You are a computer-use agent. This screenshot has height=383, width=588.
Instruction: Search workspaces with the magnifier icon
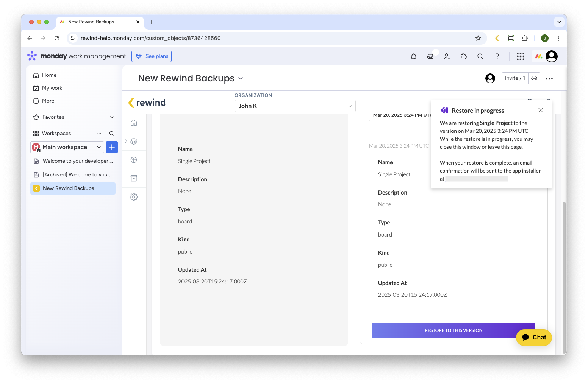coord(112,134)
